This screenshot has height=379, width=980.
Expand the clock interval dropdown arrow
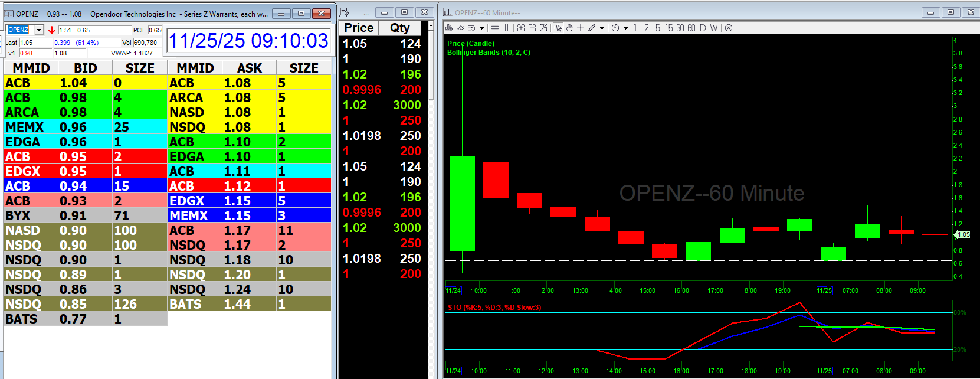tap(625, 28)
